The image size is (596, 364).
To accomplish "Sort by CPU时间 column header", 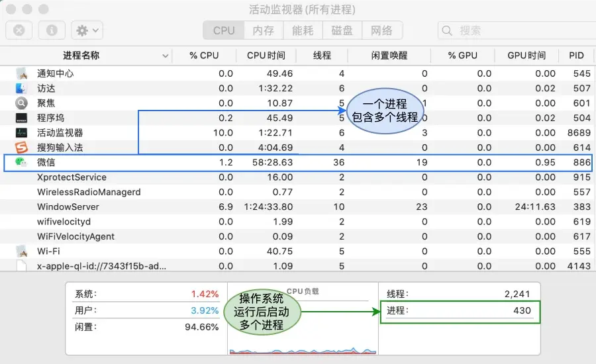I will pyautogui.click(x=266, y=56).
